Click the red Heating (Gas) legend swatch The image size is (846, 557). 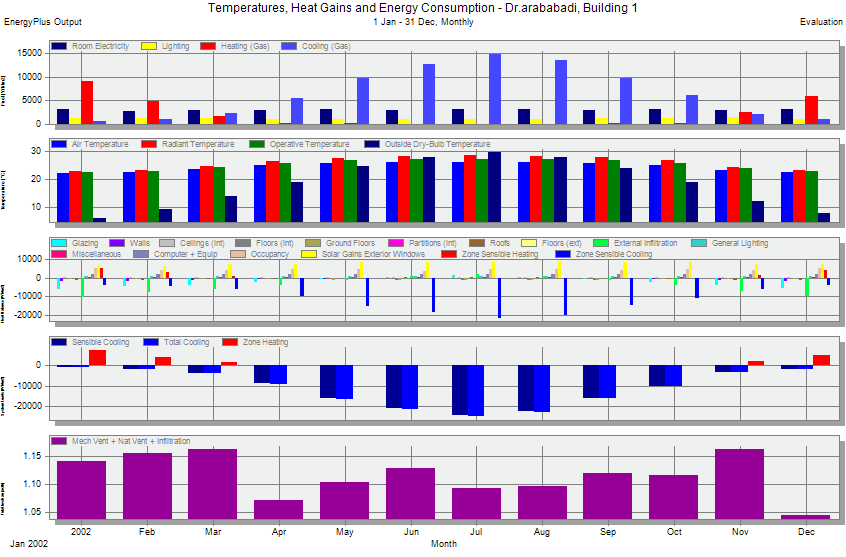[208, 46]
